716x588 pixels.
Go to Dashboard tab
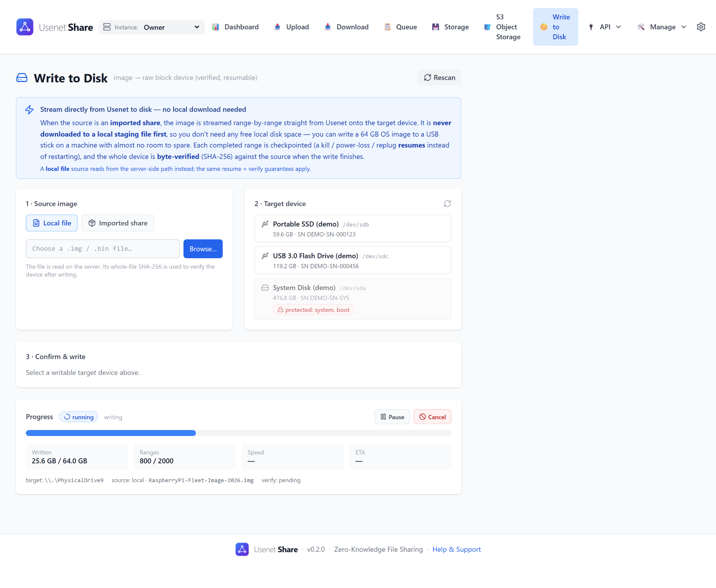[x=235, y=27]
